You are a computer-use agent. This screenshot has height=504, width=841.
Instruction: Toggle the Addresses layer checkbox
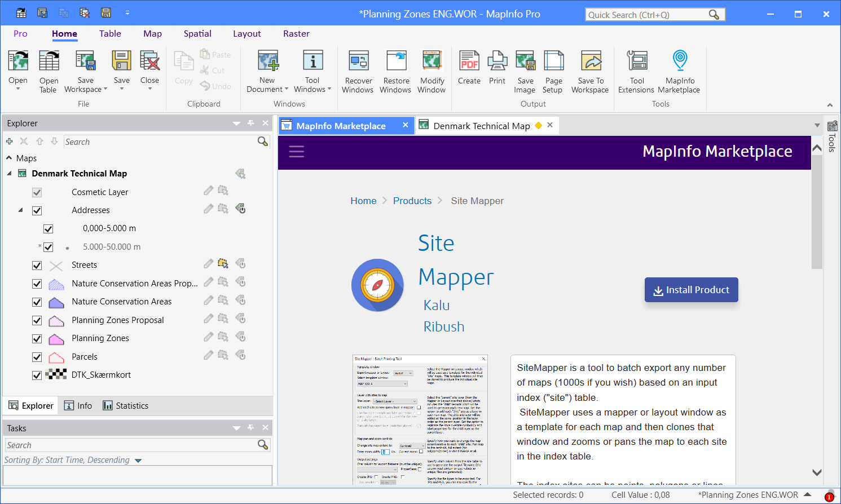click(x=37, y=211)
